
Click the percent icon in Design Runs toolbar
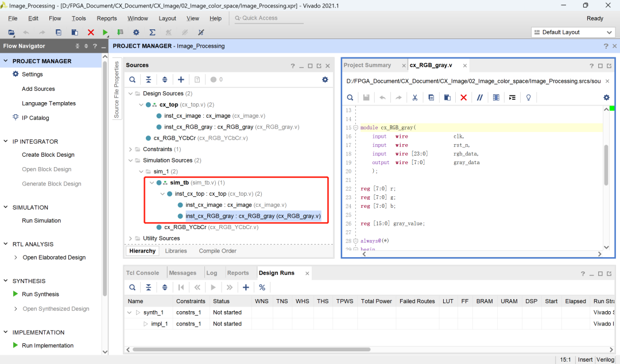tap(262, 288)
